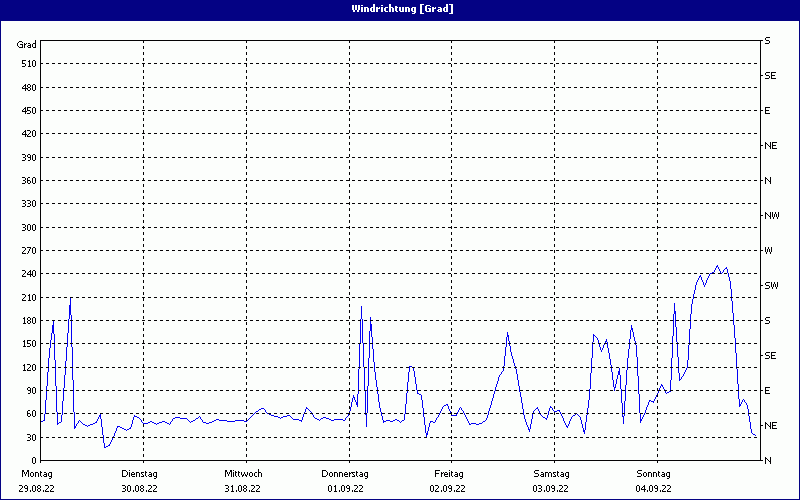Select the 90 degree axis label
Screen dimensions: 800x500
coord(30,391)
